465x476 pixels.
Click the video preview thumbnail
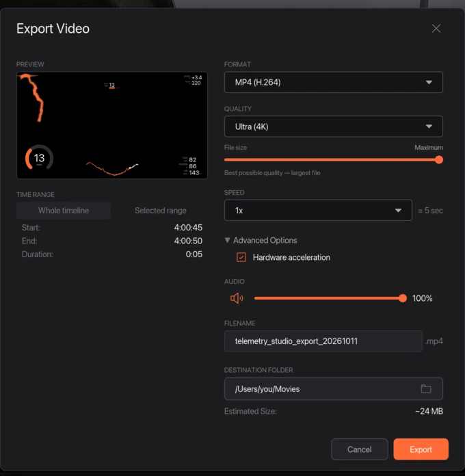coord(112,125)
